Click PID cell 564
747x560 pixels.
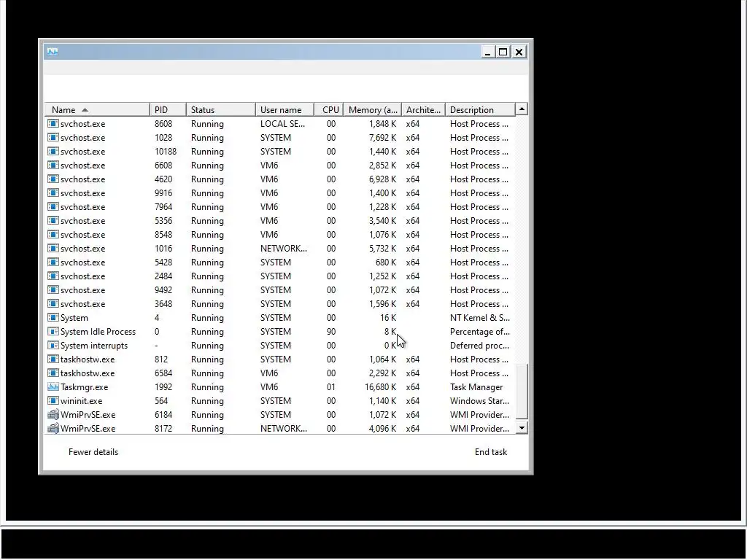pyautogui.click(x=161, y=401)
